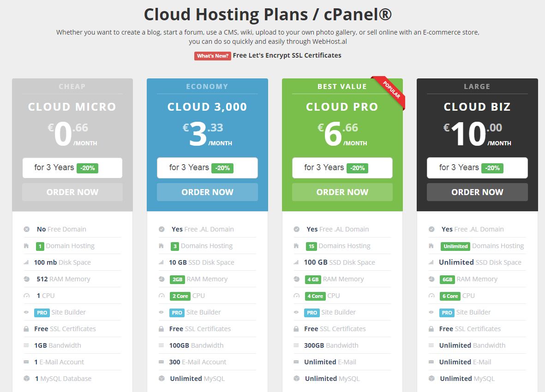Click pie chart icon beside 4 GB RAM Memory
This screenshot has height=392, width=545.
[x=296, y=279]
